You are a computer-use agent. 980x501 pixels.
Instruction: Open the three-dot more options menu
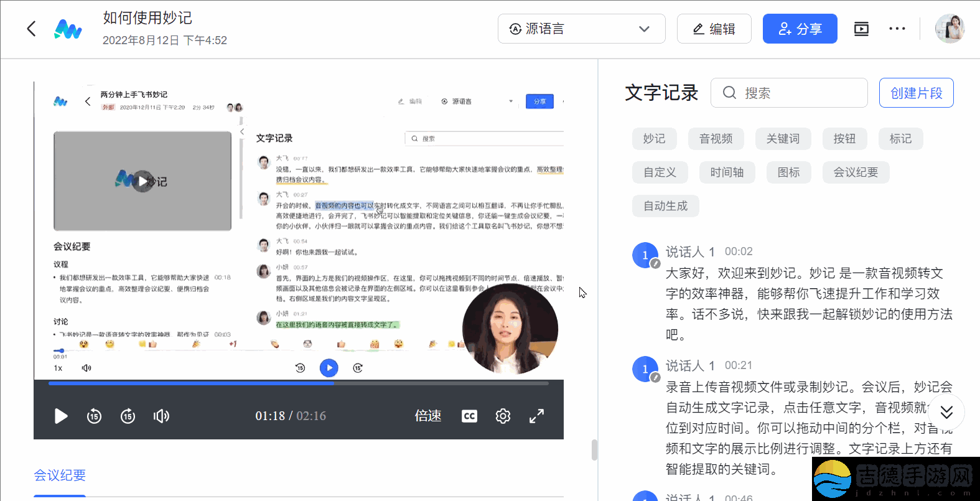(897, 29)
